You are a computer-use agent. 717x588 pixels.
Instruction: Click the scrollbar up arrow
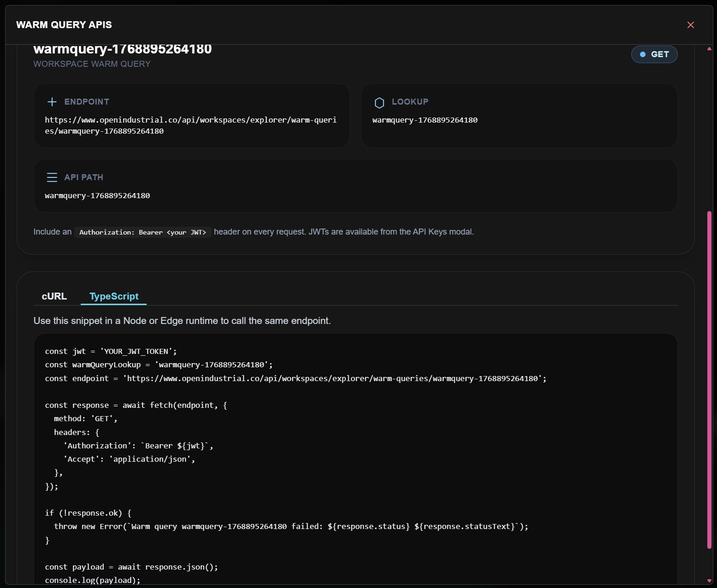click(709, 48)
